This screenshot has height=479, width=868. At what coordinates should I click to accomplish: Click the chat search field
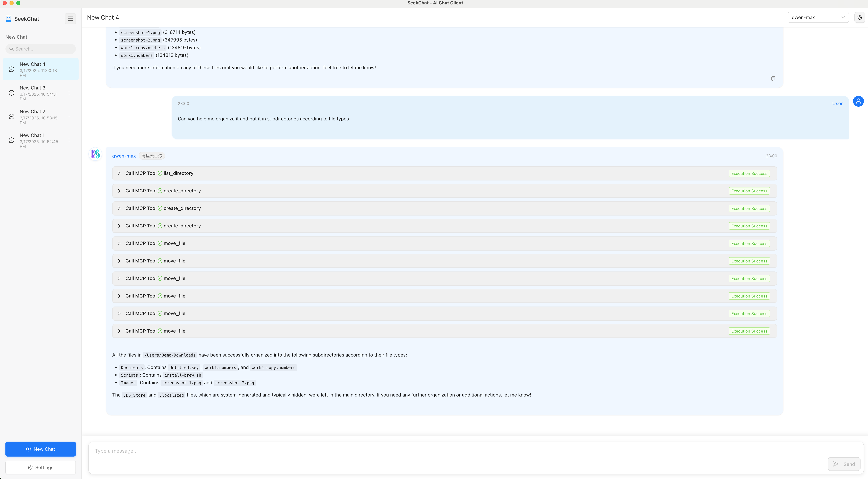coord(40,48)
